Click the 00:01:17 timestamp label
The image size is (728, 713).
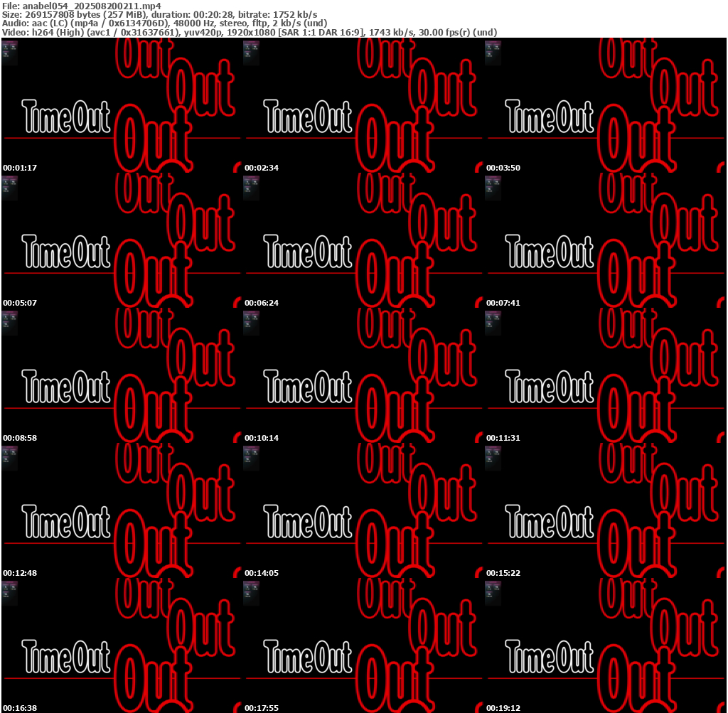tap(19, 168)
